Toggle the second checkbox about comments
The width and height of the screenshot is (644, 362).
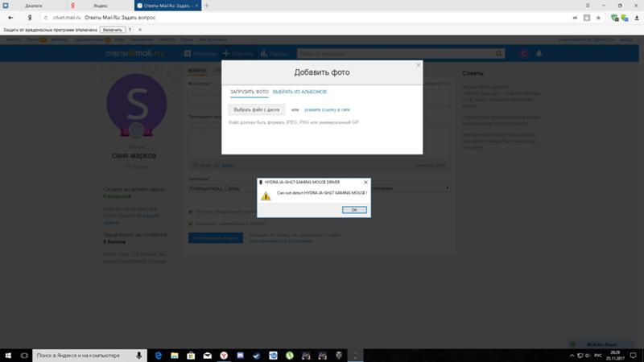click(190, 224)
